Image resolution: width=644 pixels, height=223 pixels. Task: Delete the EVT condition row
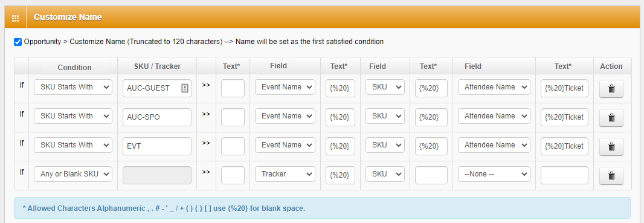coord(611,147)
